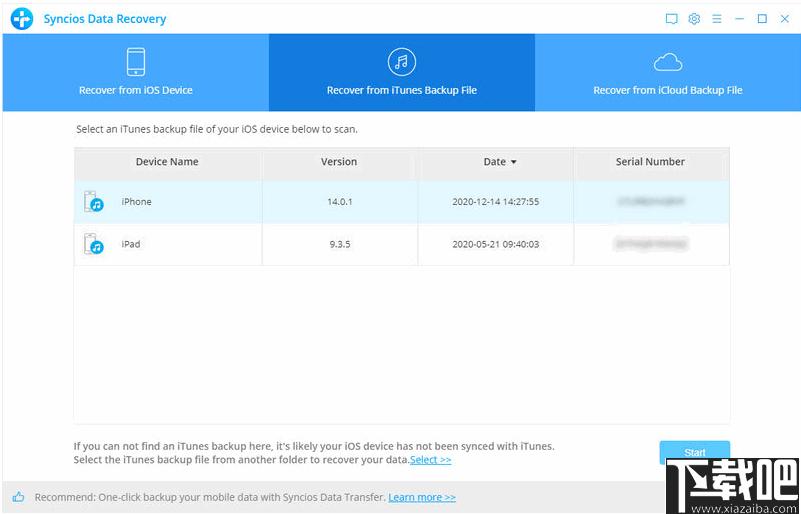Screen dimensions: 801x514
Task: Sort by Serial Number column header
Action: point(650,161)
